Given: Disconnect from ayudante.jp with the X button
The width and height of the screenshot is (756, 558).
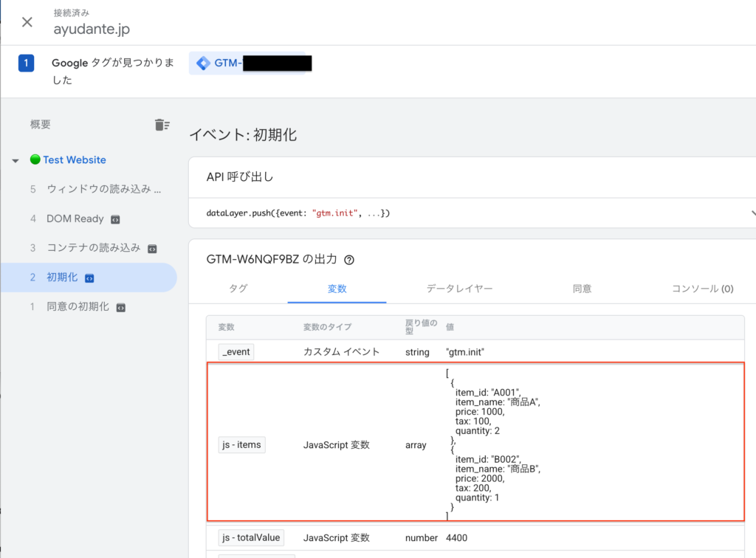Looking at the screenshot, I should pyautogui.click(x=27, y=21).
